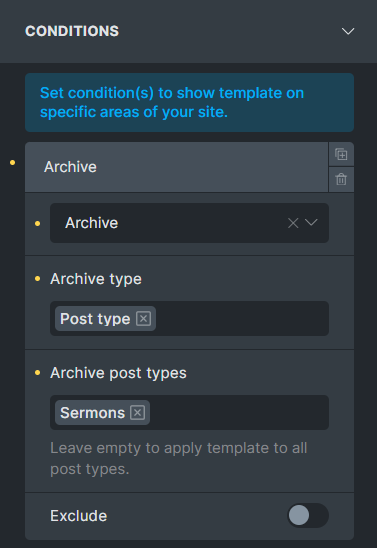377x548 pixels.
Task: Click yellow dot beside Archive post types
Action: [x=37, y=373]
